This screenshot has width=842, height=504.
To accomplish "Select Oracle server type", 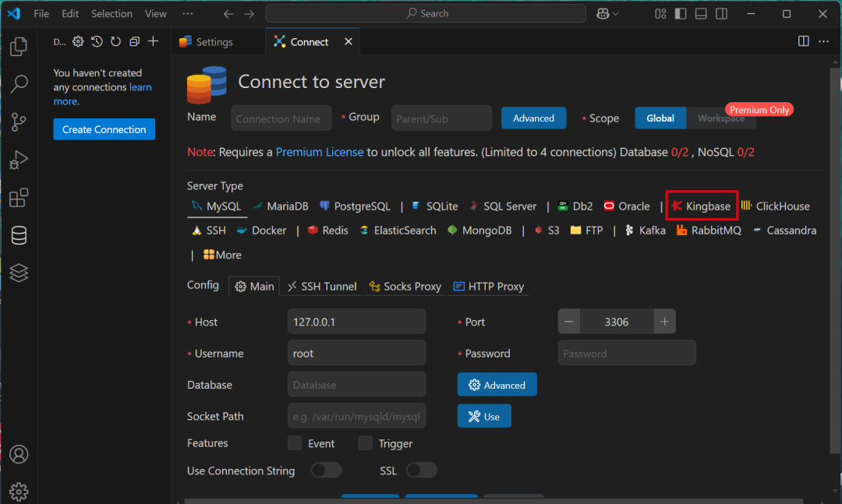I will tap(626, 206).
